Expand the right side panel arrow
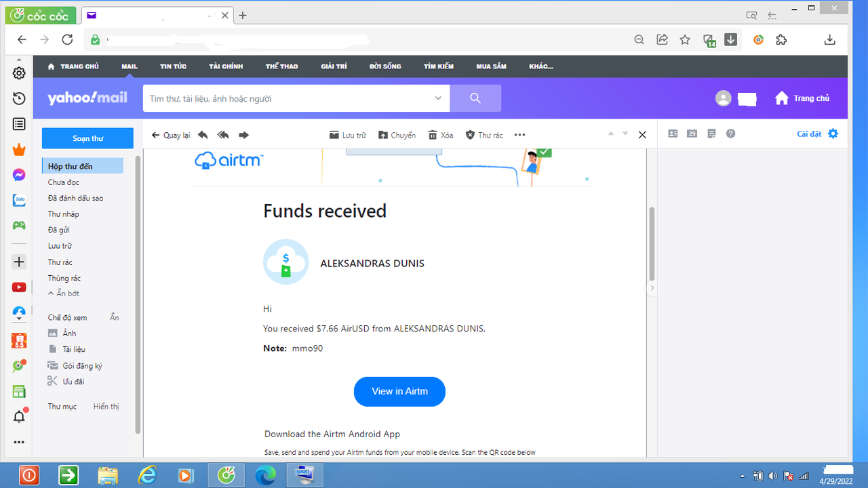Viewport: 868px width, 488px height. coord(652,288)
